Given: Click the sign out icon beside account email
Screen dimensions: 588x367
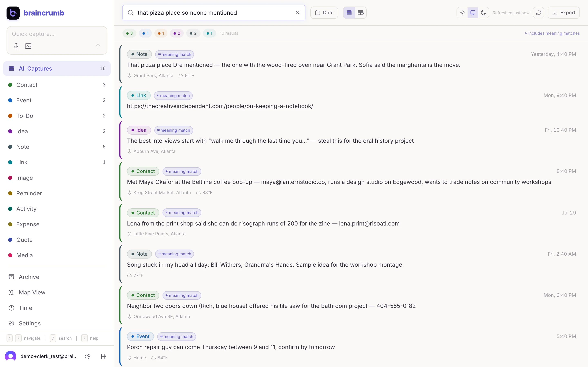Looking at the screenshot, I should 104,356.
